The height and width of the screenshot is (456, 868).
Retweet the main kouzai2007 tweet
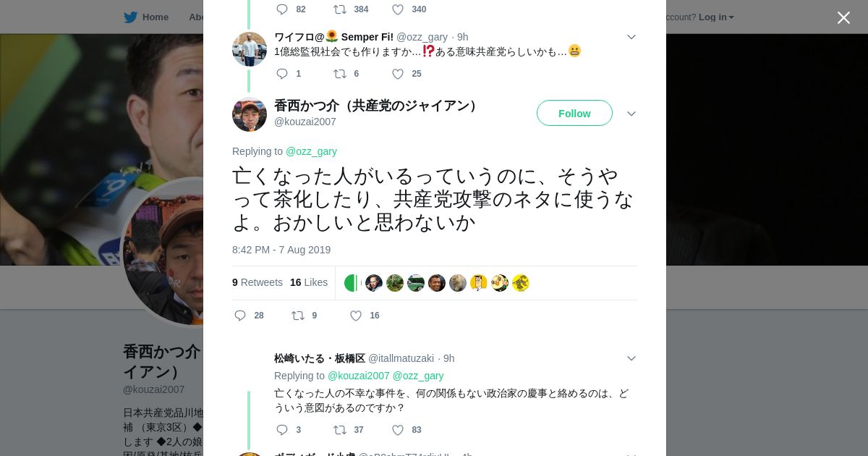(x=298, y=316)
